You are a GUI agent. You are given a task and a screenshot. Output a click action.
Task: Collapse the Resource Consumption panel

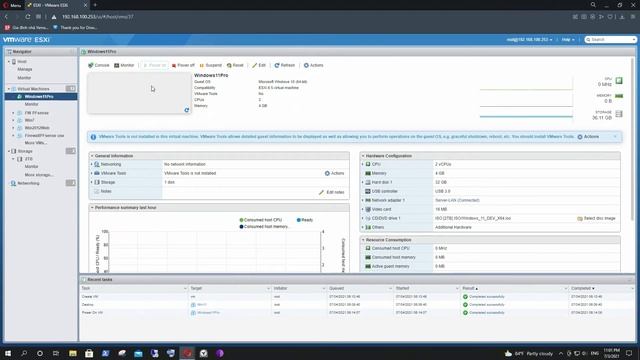(363, 240)
